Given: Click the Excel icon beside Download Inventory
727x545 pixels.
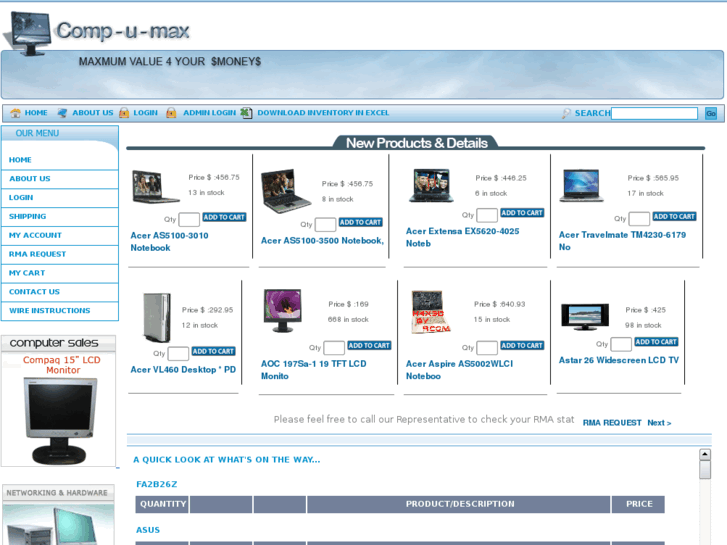Looking at the screenshot, I should (x=246, y=113).
